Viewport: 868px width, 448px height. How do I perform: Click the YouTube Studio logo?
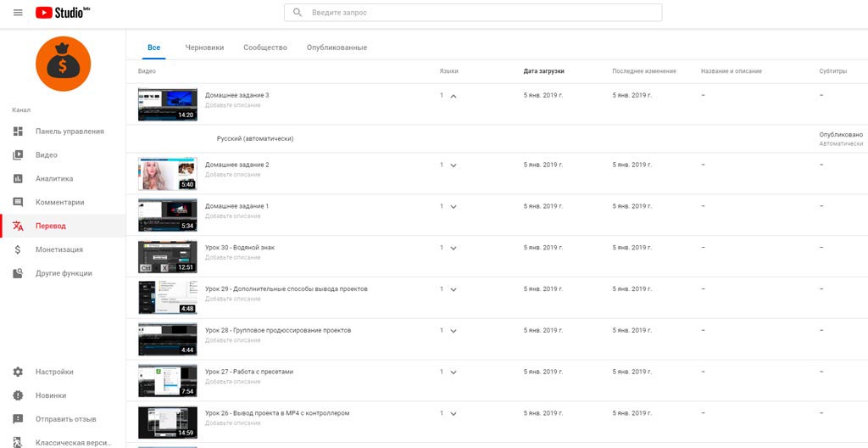point(63,13)
